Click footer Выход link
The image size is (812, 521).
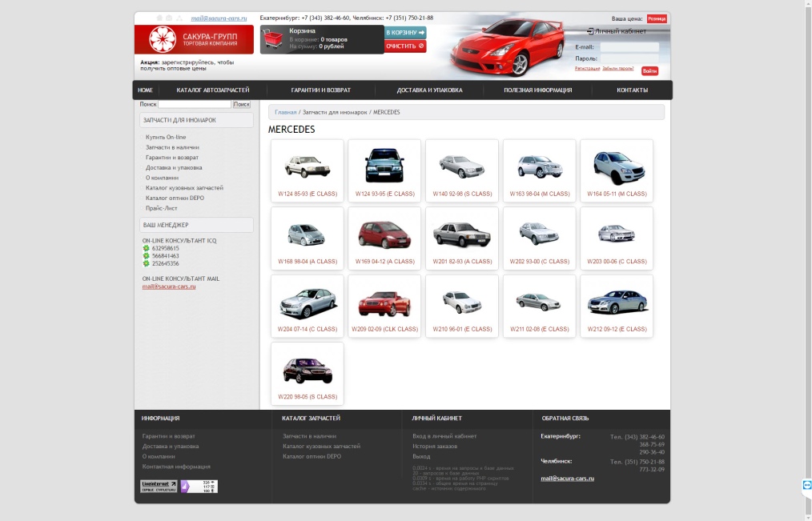pos(421,456)
